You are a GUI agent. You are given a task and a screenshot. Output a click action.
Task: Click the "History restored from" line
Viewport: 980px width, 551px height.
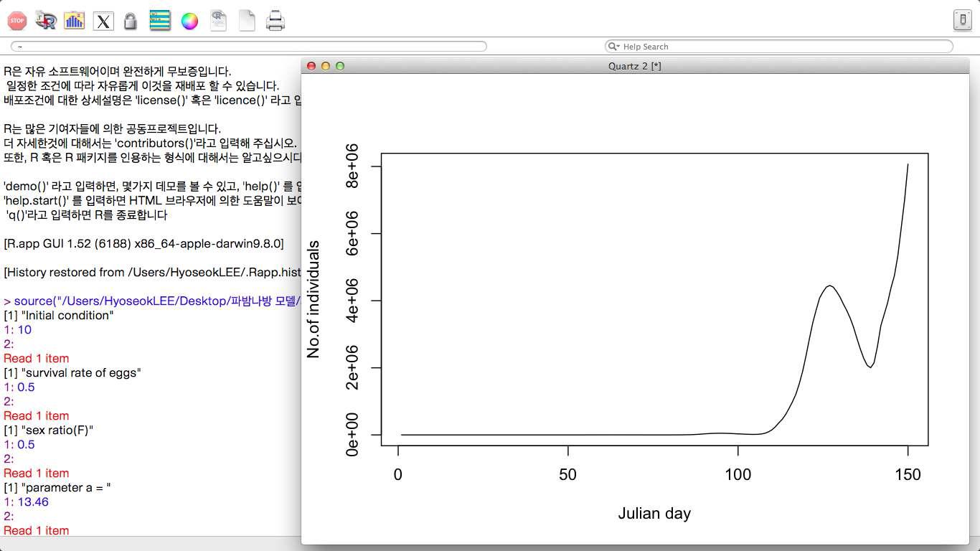click(152, 273)
